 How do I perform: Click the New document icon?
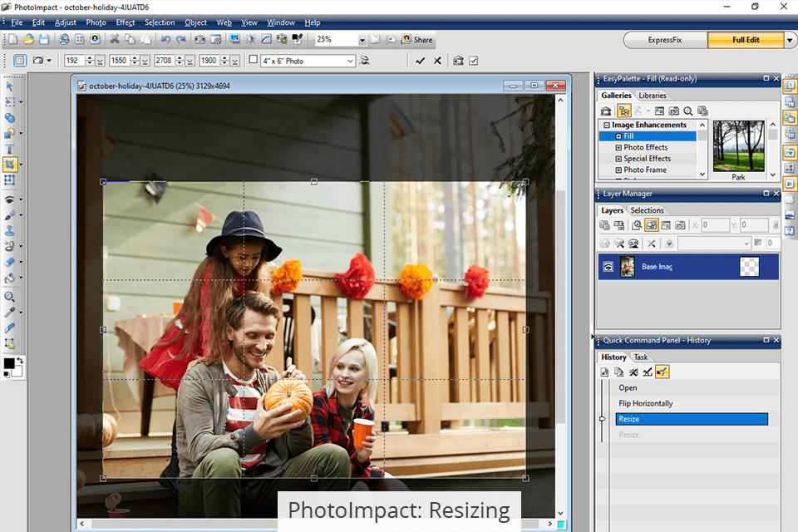[13, 39]
